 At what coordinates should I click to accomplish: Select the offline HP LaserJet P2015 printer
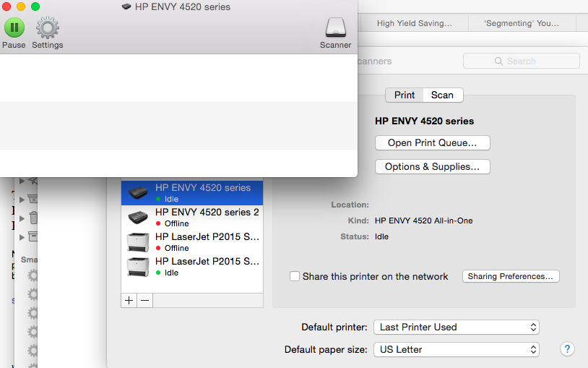(x=192, y=241)
